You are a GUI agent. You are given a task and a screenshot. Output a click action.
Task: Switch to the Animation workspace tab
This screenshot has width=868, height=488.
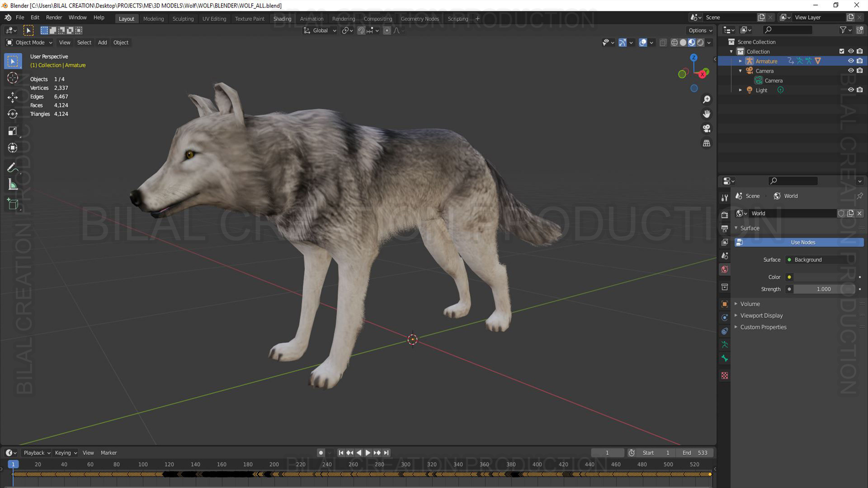(311, 19)
